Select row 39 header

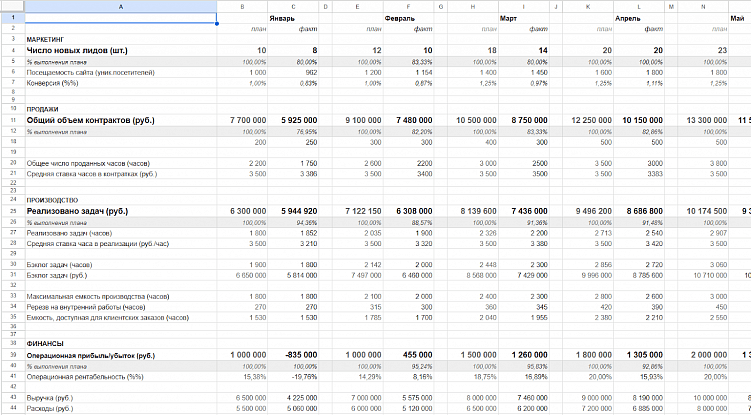coord(12,355)
